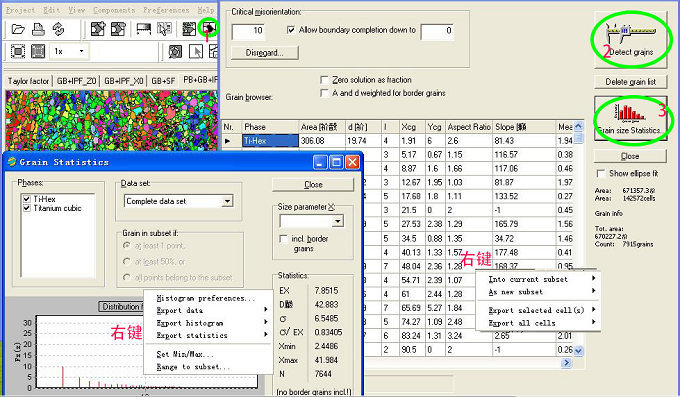Open the Preferences menu
Image resolution: width=680 pixels, height=397 pixels.
click(166, 10)
